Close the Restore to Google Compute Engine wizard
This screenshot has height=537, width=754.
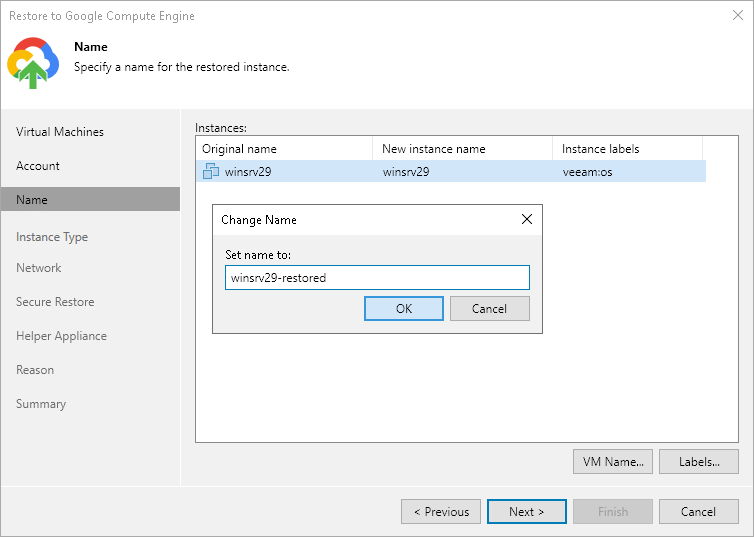point(738,15)
